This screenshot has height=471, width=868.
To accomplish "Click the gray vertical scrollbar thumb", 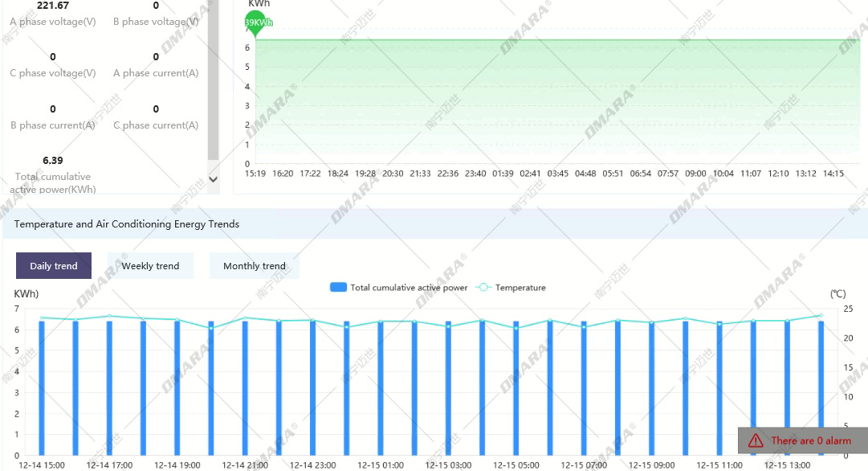I will [213, 80].
